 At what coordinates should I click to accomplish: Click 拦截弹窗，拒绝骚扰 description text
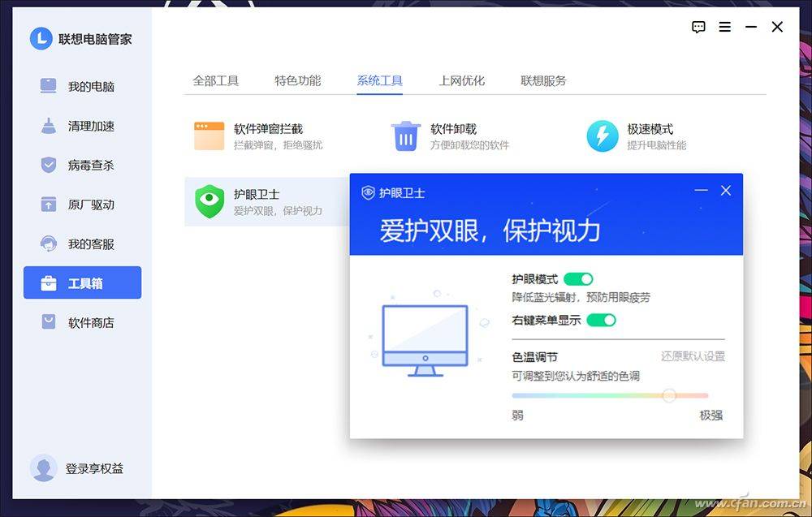click(x=278, y=145)
